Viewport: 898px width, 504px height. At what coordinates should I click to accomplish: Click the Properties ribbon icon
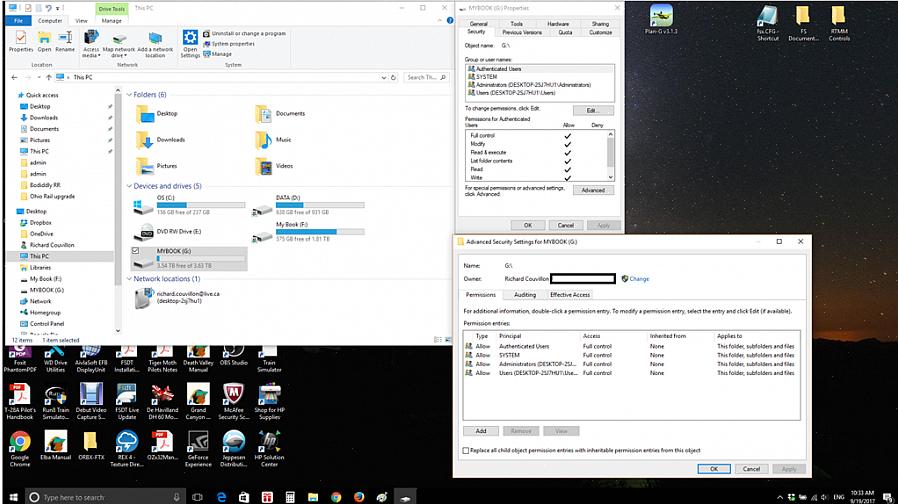(x=20, y=37)
